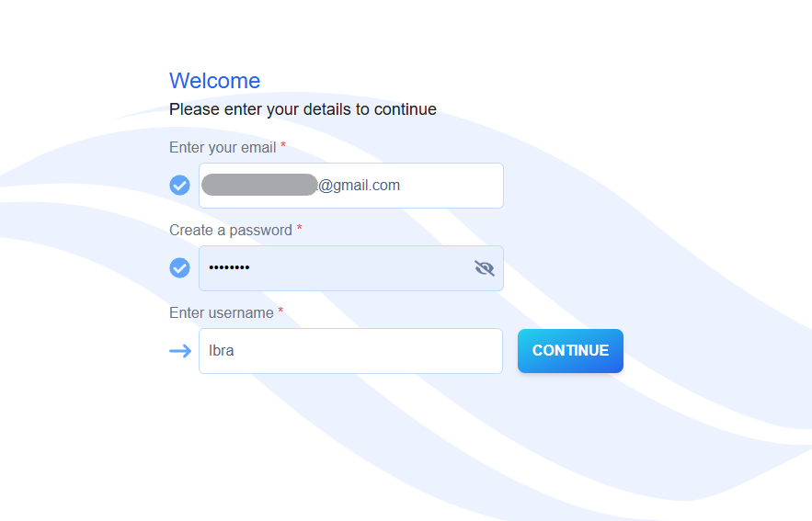Show the password using the eye icon
The height and width of the screenshot is (521, 812).
tap(485, 268)
